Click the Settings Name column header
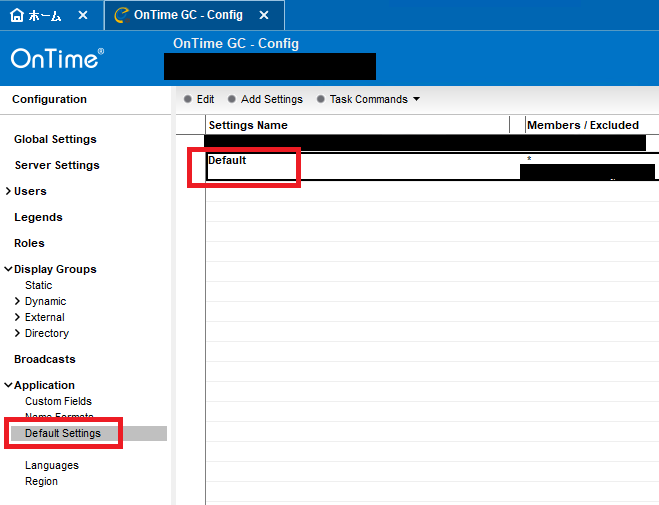The height and width of the screenshot is (505, 659). tap(248, 125)
